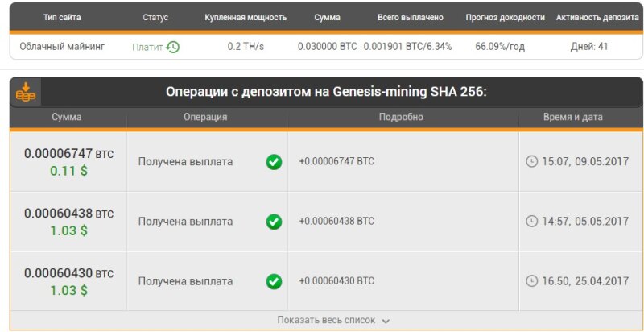Click the Сумма column header in operations table
The height and width of the screenshot is (332, 644).
66,117
